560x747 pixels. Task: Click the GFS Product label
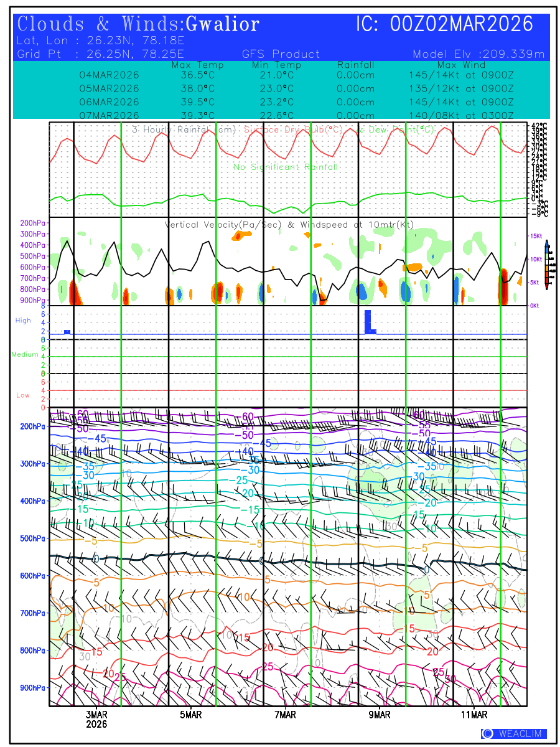coord(281,54)
